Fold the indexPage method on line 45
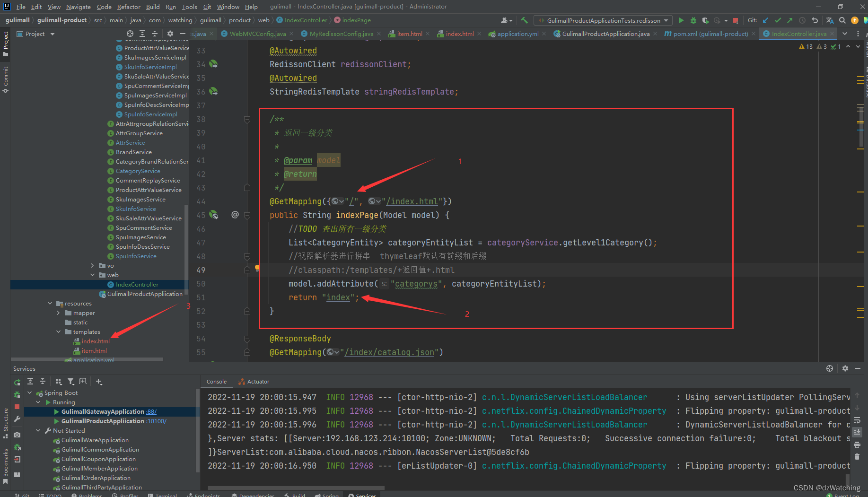The width and height of the screenshot is (868, 497). coord(247,215)
